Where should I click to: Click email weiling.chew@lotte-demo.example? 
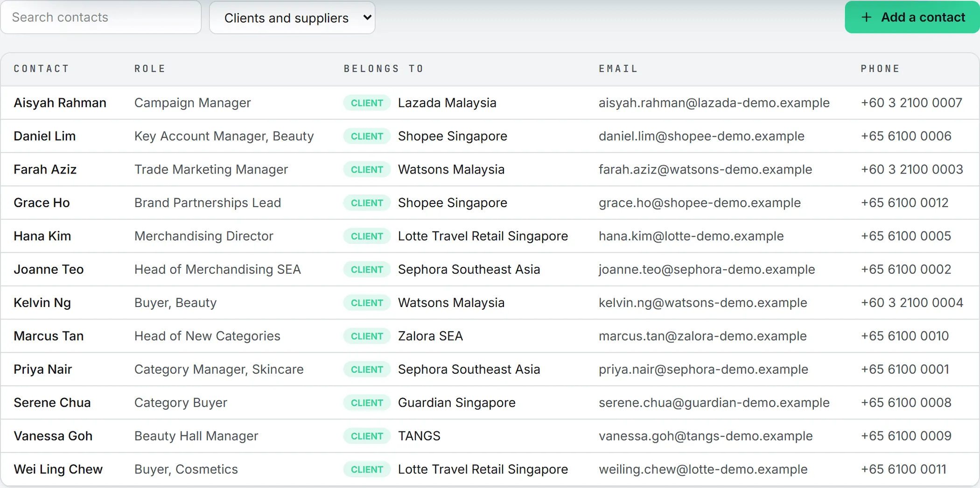(x=703, y=469)
